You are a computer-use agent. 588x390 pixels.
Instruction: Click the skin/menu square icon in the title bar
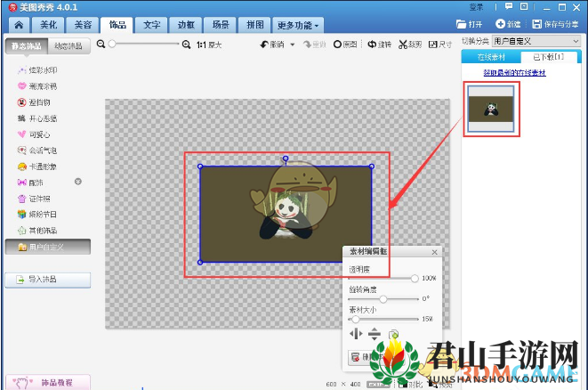(x=524, y=6)
